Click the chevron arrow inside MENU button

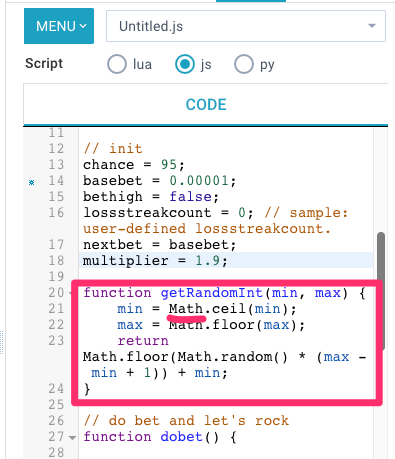(x=83, y=26)
